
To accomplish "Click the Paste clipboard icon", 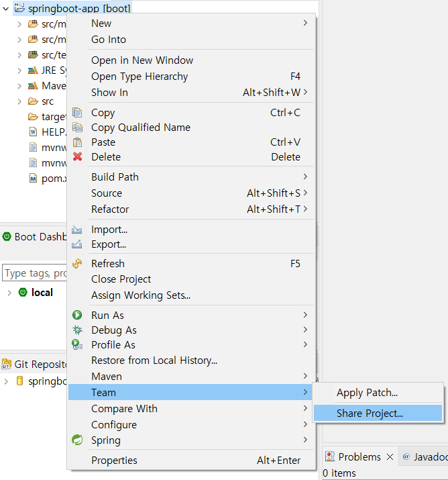I will click(77, 142).
